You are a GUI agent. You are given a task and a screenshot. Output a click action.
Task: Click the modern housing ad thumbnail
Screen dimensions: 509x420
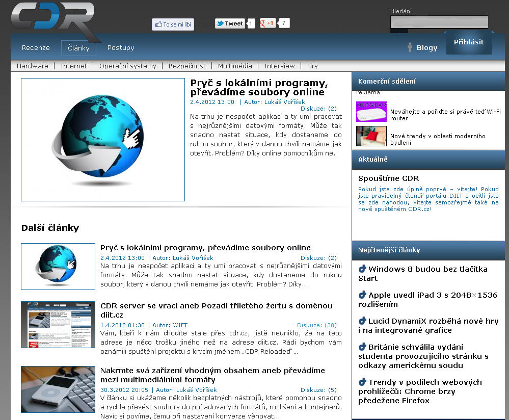point(371,136)
